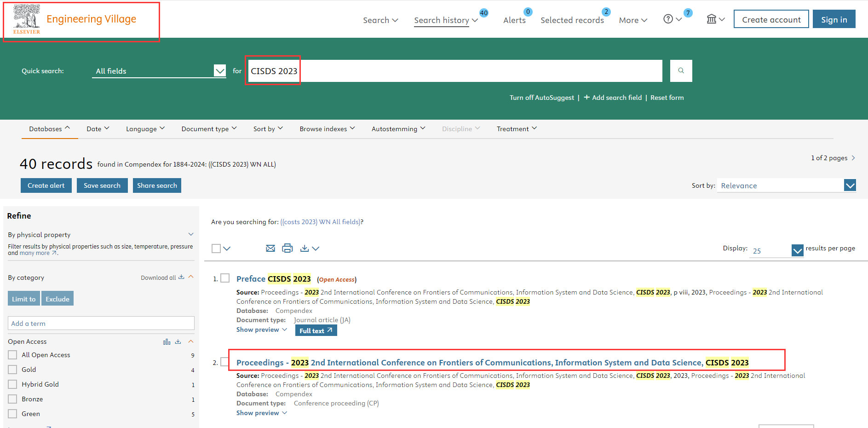
Task: Click the CISDS 2023 search input field
Action: point(455,71)
